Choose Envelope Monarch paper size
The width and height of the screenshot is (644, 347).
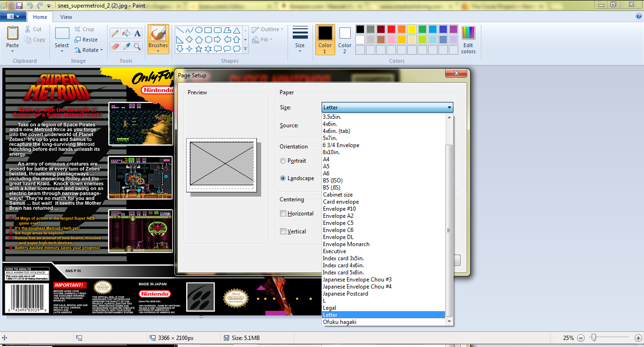click(x=384, y=244)
